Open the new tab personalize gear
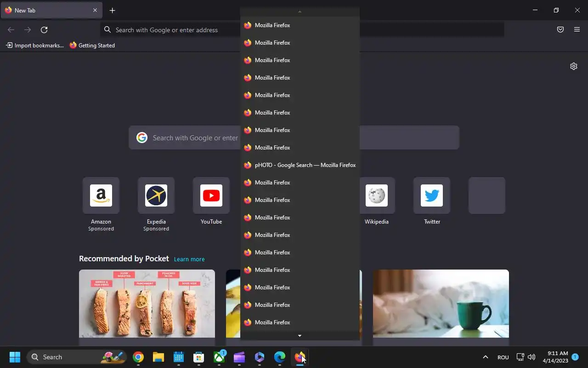This screenshot has height=368, width=588. coord(574,66)
